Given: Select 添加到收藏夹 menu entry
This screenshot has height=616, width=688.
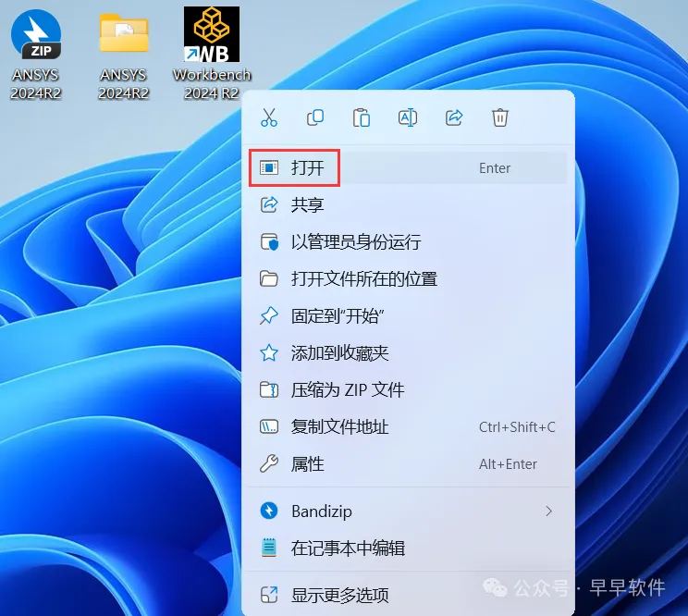Looking at the screenshot, I should pyautogui.click(x=408, y=352).
